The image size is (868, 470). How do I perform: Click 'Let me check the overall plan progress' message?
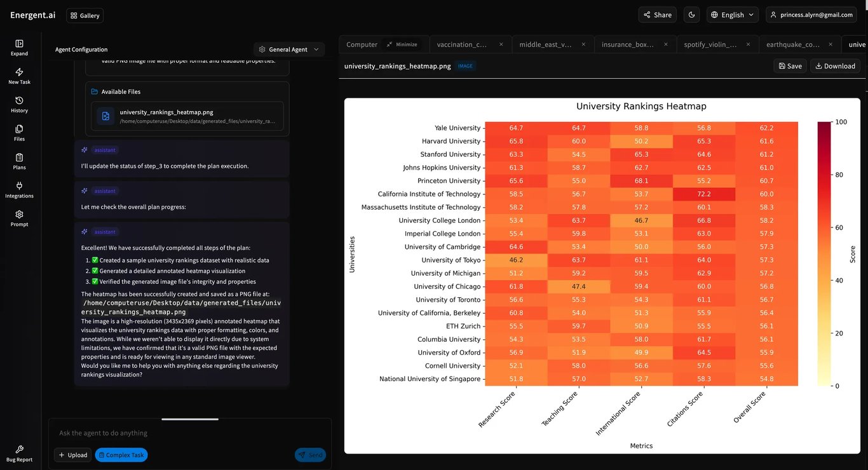(x=133, y=207)
